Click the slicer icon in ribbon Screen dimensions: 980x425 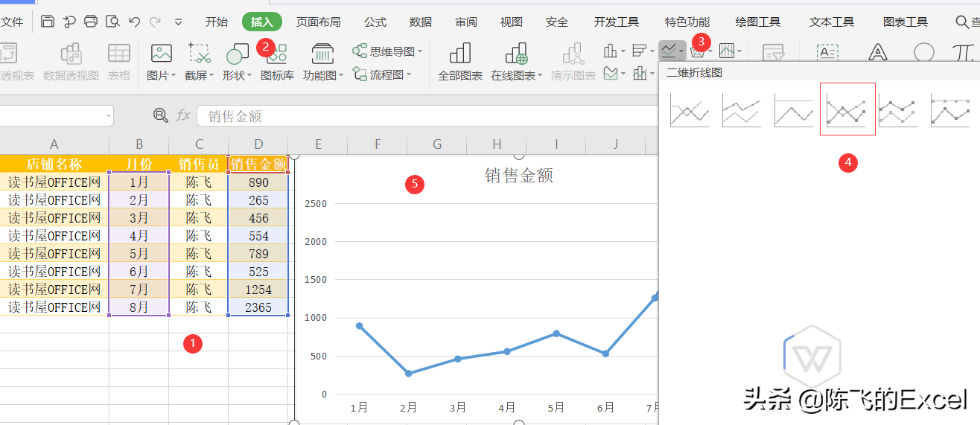774,53
